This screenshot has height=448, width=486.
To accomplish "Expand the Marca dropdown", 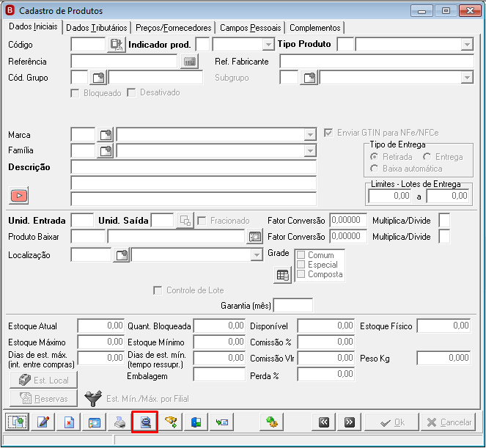I will coord(310,135).
